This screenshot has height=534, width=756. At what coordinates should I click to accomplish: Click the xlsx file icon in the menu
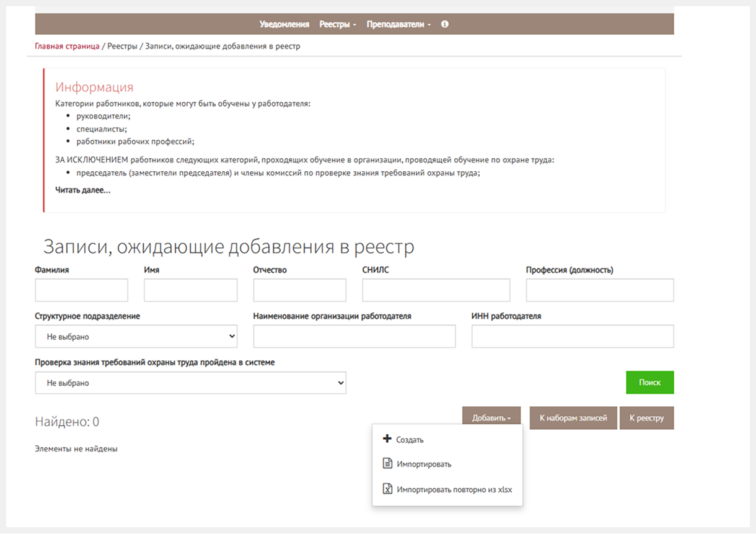coord(386,488)
